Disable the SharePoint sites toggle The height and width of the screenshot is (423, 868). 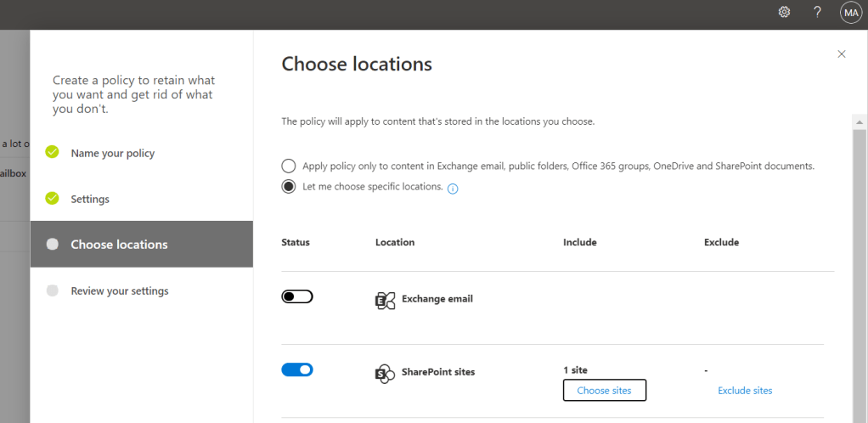(297, 369)
